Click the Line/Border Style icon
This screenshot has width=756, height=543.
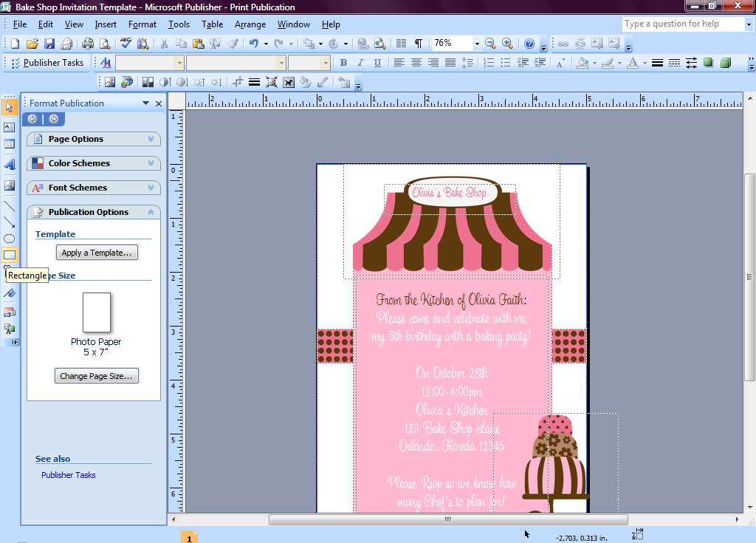point(656,63)
